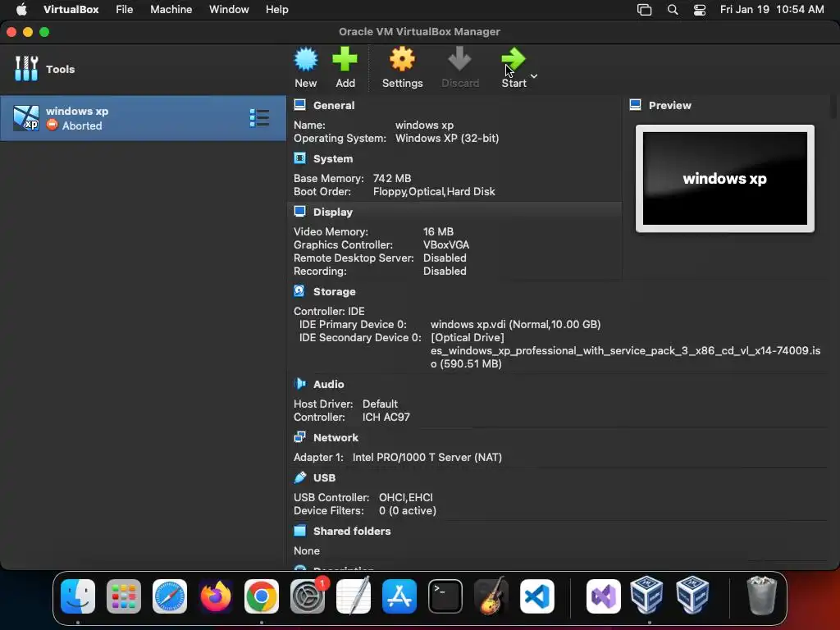This screenshot has height=630, width=840.
Task: Open the Machine menu
Action: click(x=171, y=10)
